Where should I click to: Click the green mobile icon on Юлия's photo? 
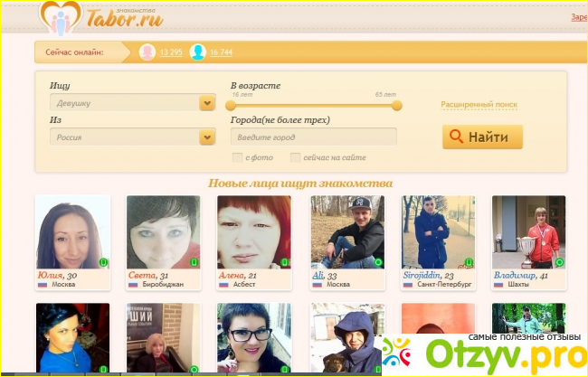[104, 262]
